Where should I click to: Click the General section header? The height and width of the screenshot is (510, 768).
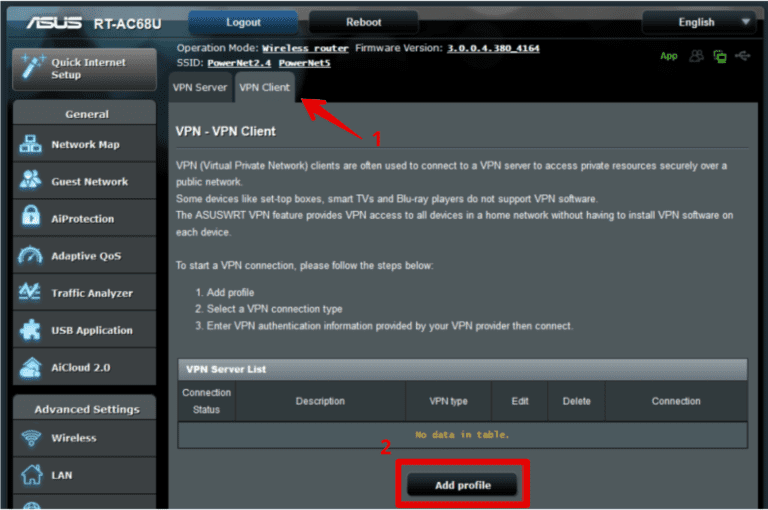point(85,114)
